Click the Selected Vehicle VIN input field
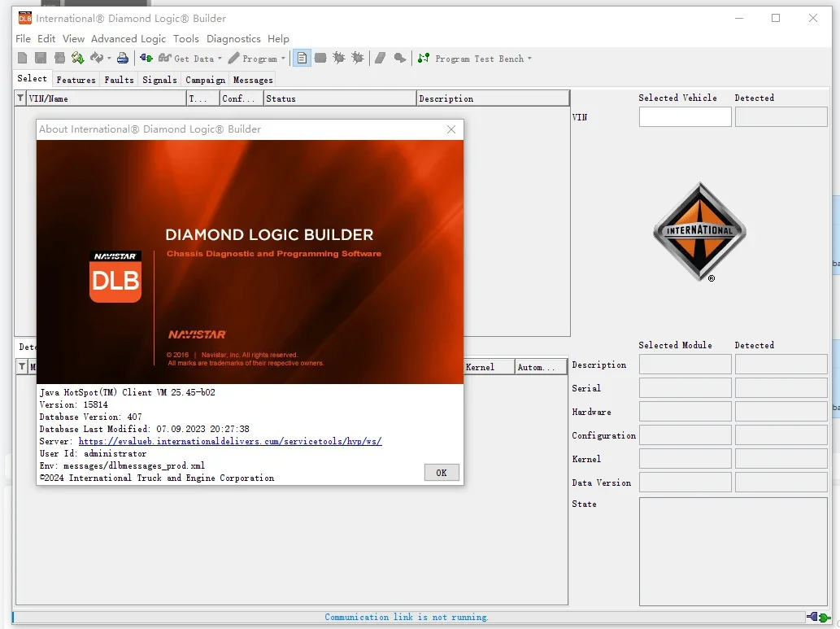Image resolution: width=840 pixels, height=629 pixels. pyautogui.click(x=685, y=117)
